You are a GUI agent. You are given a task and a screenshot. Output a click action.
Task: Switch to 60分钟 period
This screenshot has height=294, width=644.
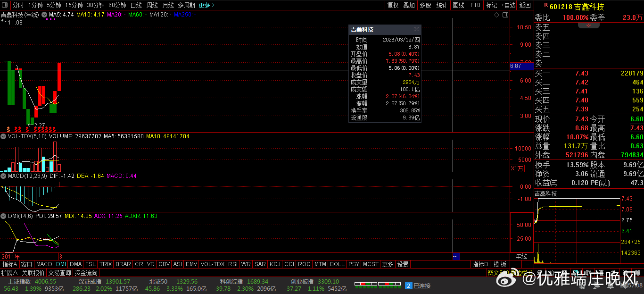tap(117, 5)
